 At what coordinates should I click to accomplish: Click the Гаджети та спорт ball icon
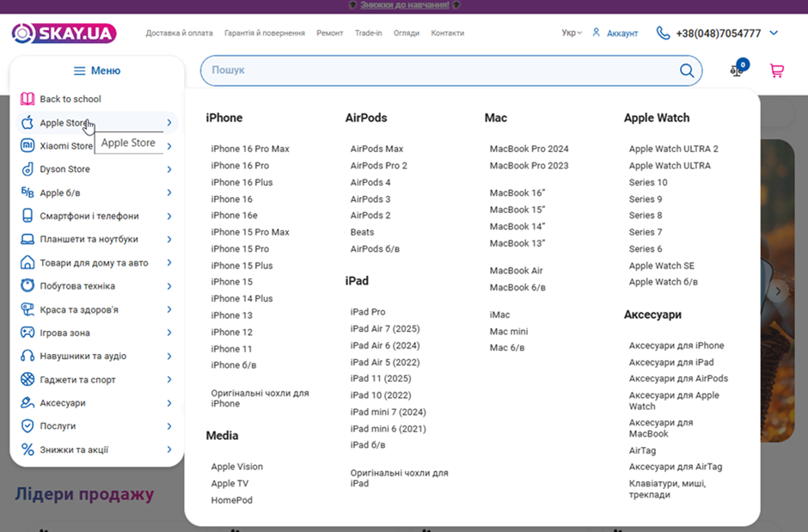click(28, 380)
